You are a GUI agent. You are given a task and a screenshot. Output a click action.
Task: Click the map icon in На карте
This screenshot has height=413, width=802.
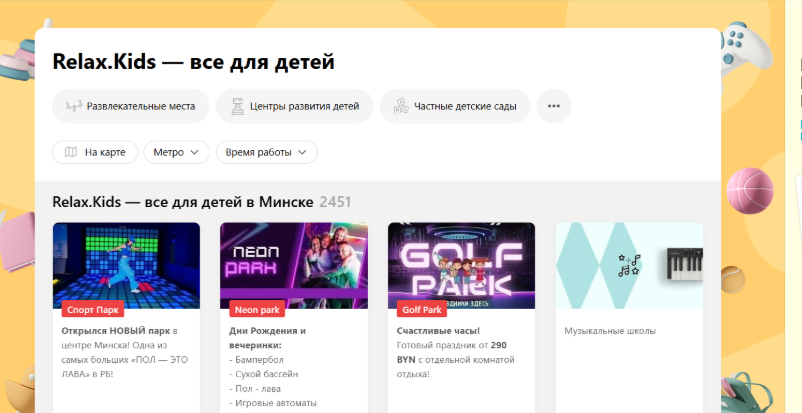tap(71, 152)
